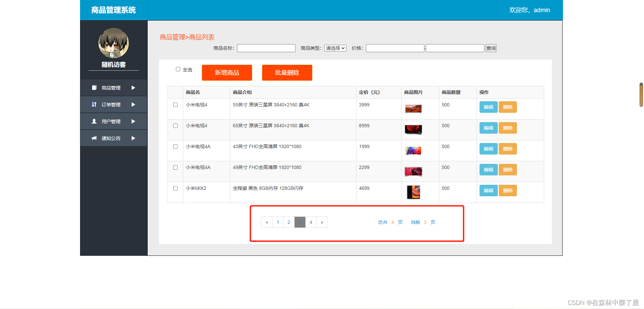Open 用户管理 sidebar menu item
644x309 pixels.
click(114, 121)
